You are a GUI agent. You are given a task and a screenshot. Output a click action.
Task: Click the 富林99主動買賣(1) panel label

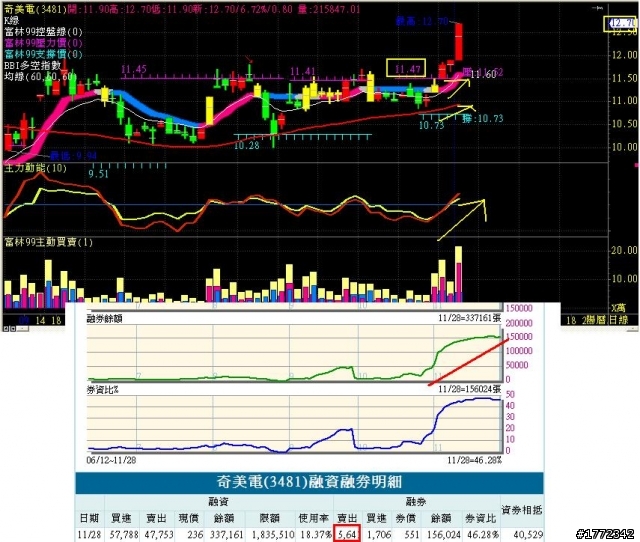coord(48,242)
